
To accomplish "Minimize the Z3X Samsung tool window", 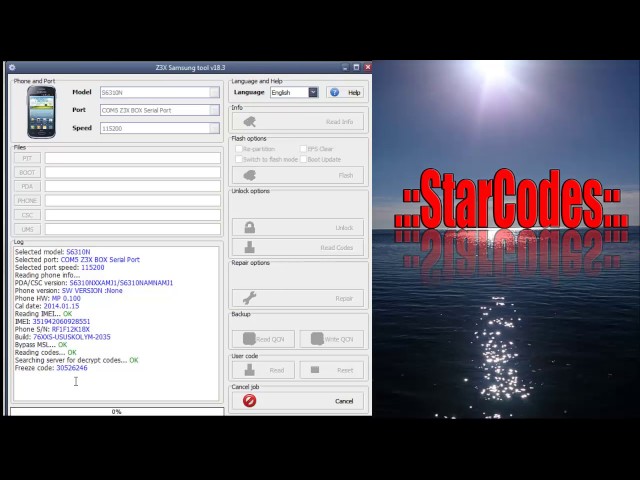I will tap(345, 67).
